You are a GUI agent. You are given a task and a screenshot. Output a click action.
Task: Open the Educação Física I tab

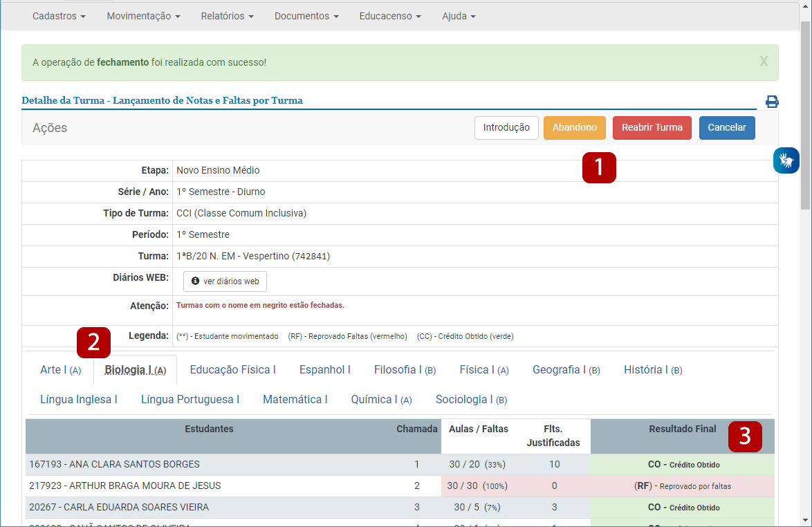(232, 370)
